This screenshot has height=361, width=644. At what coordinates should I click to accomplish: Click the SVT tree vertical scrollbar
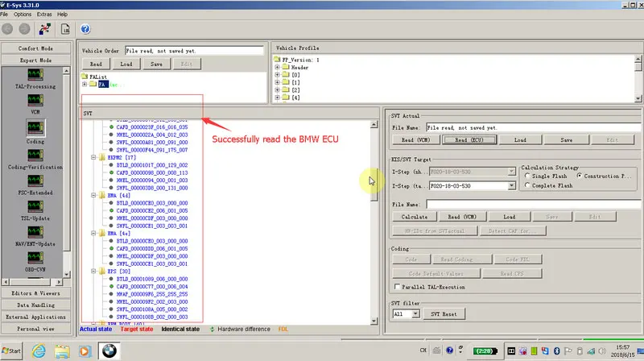[374, 222]
